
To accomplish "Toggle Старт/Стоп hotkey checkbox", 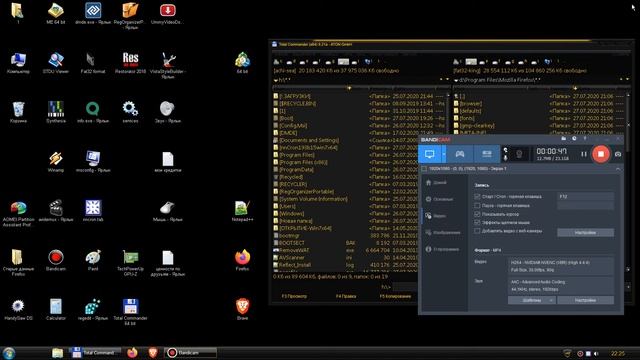I will click(477, 197).
